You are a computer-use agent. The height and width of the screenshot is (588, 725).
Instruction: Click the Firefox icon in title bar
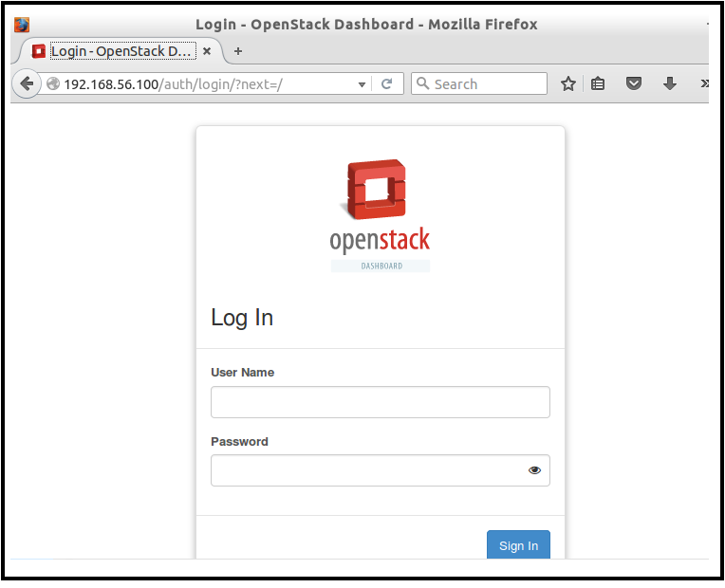[22, 25]
